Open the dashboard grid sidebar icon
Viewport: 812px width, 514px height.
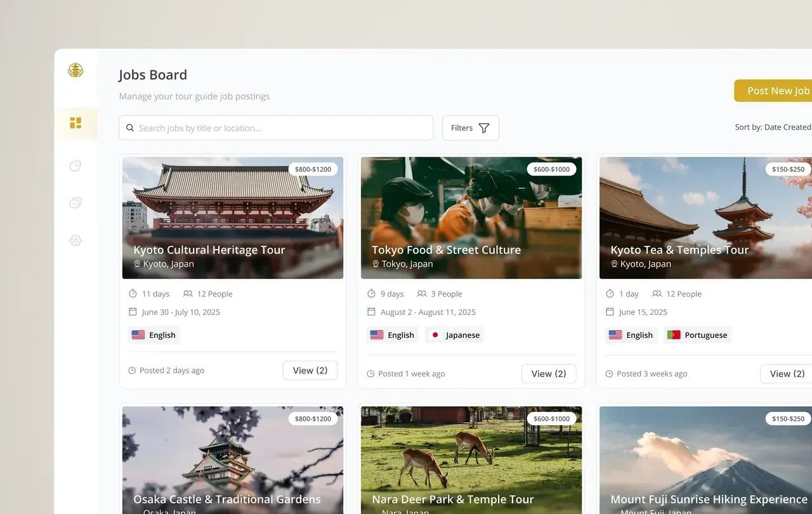point(75,123)
